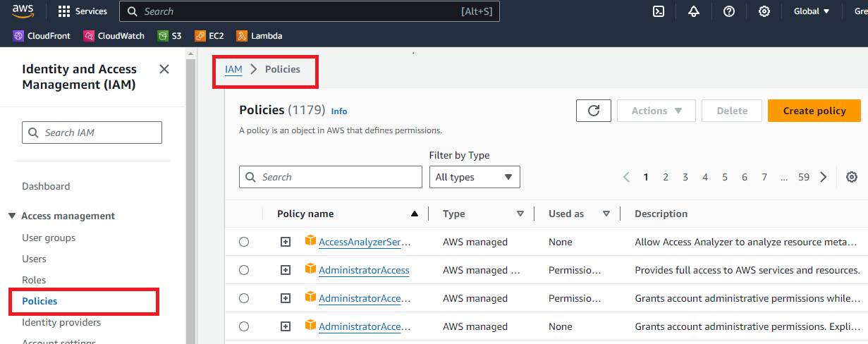Open the Services grid menu
This screenshot has width=868, height=344.
(x=82, y=11)
